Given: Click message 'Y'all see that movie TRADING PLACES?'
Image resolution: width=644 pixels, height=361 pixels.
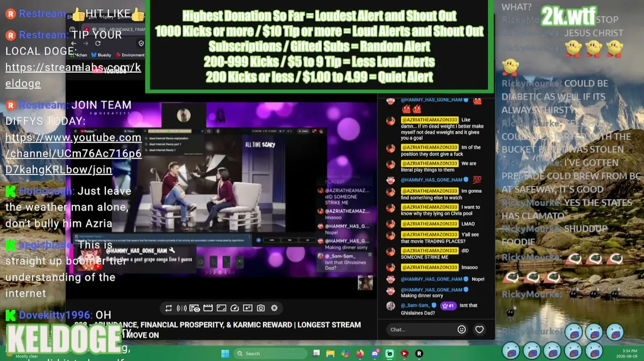Looking at the screenshot, I should tap(440, 238).
